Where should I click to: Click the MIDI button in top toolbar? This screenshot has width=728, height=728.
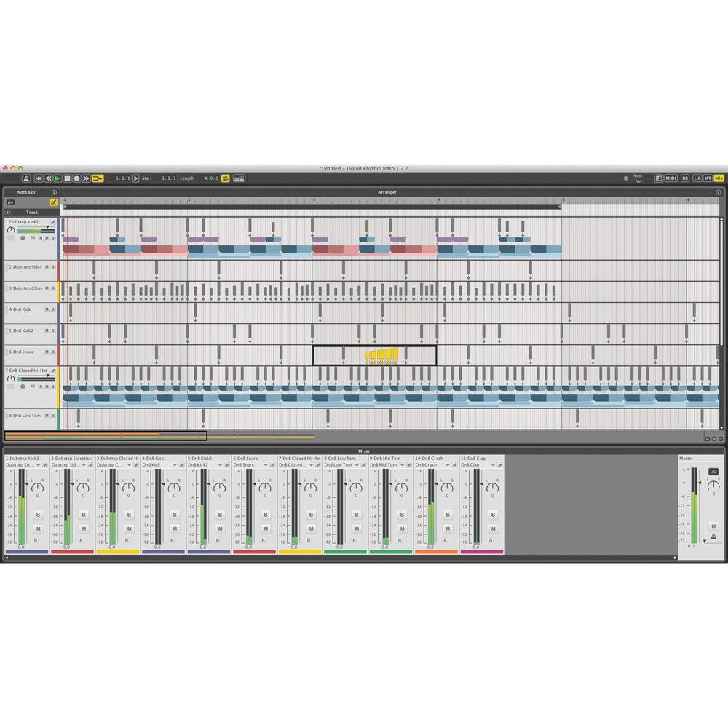point(671,178)
